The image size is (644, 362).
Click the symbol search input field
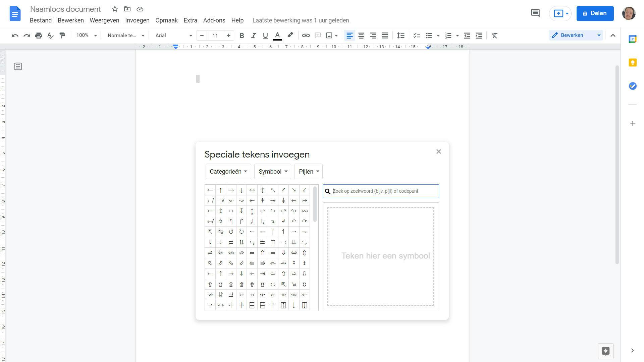tap(384, 191)
